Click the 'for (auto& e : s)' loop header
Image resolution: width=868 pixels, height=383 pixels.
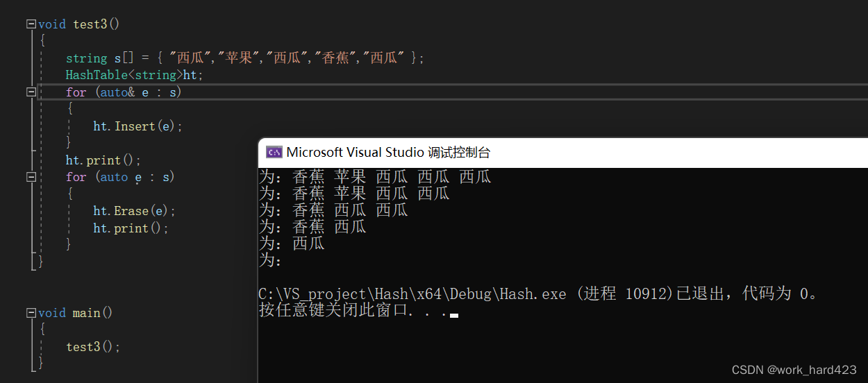pyautogui.click(x=124, y=92)
